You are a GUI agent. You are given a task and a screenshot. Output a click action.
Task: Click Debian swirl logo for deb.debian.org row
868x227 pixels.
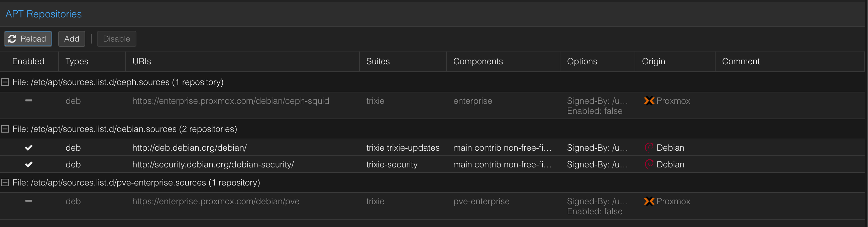(x=649, y=148)
